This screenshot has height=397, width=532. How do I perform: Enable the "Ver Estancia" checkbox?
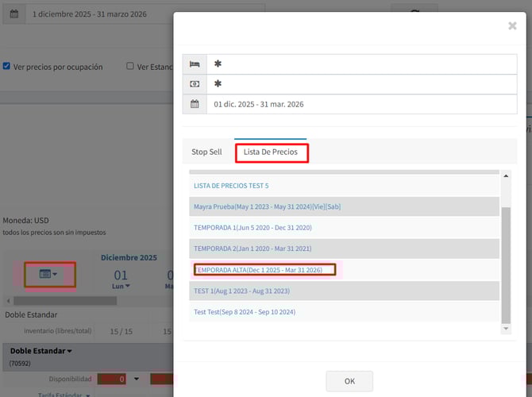130,67
